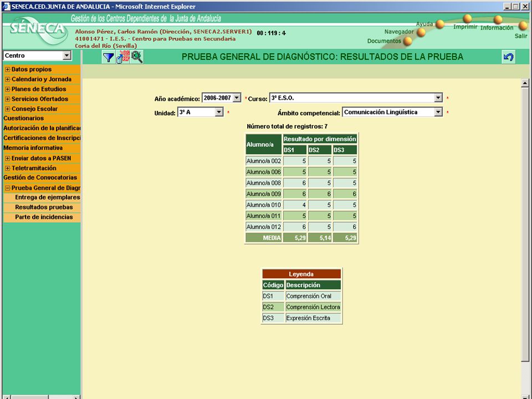This screenshot has width=532, height=399.
Task: Select row Alumno/a 008
Action: point(301,183)
